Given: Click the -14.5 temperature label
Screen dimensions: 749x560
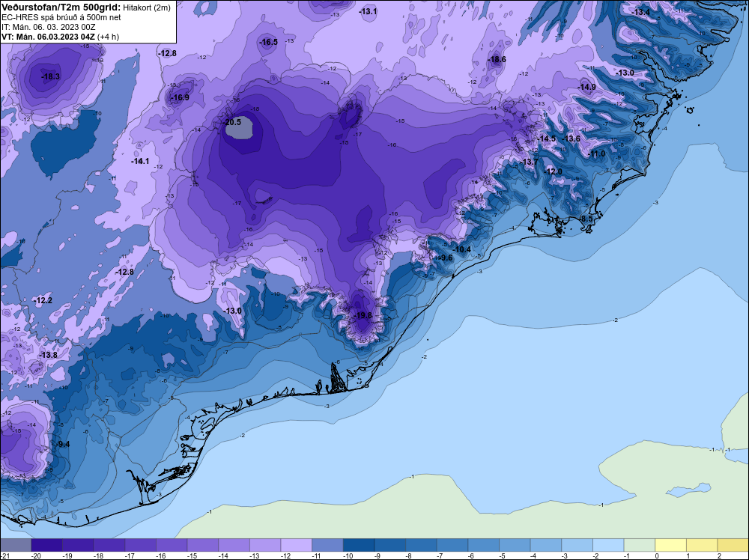Looking at the screenshot, I should pos(547,139).
